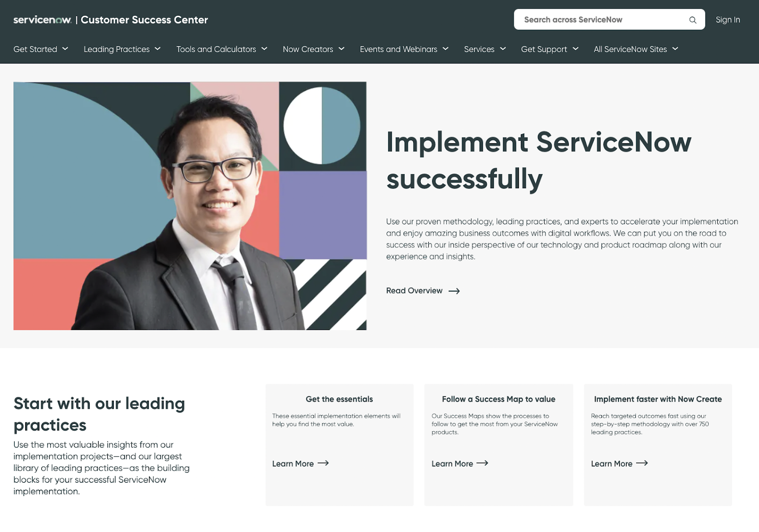Click the paragraph starting 'Use the most valuable insights'
The image size is (759, 532).
[102, 468]
